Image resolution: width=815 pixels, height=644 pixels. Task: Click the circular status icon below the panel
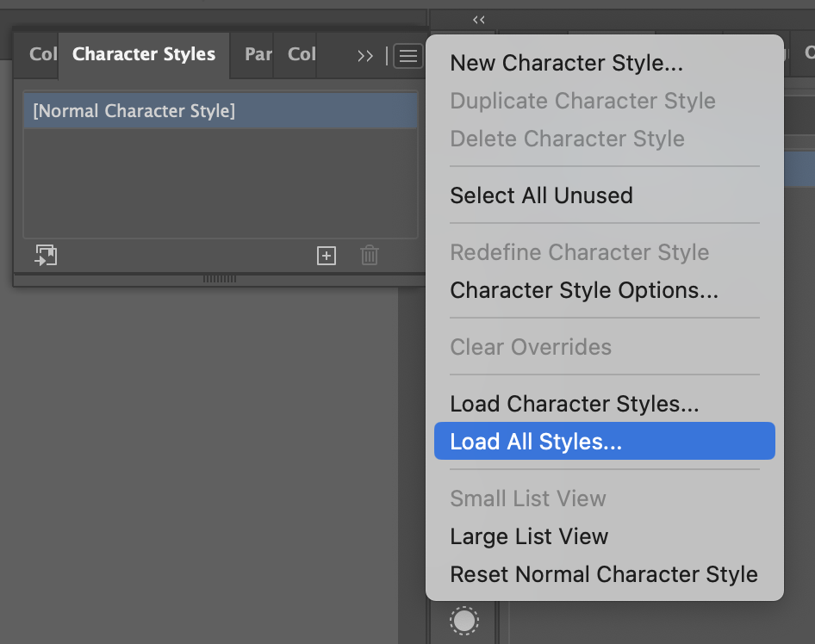pos(463,621)
